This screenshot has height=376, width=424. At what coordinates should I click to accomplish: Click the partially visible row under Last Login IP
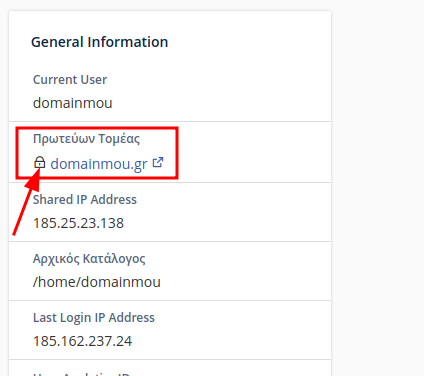pyautogui.click(x=170, y=368)
